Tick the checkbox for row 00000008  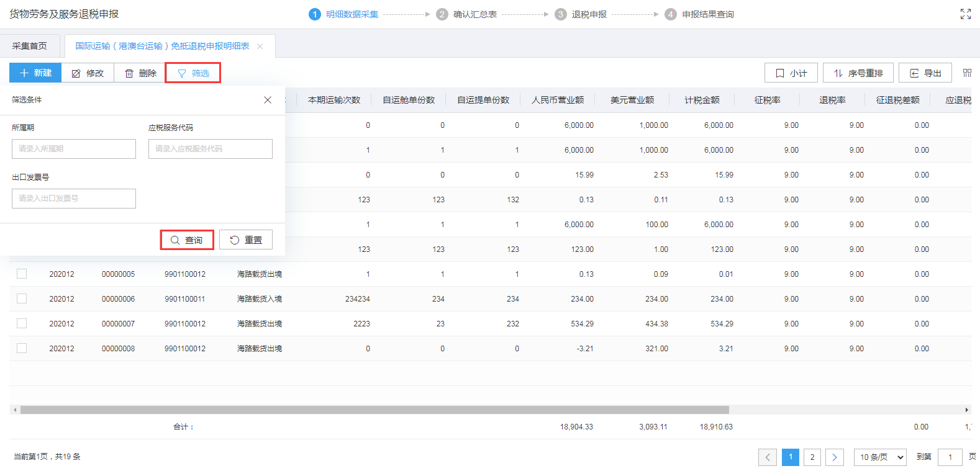coord(22,348)
